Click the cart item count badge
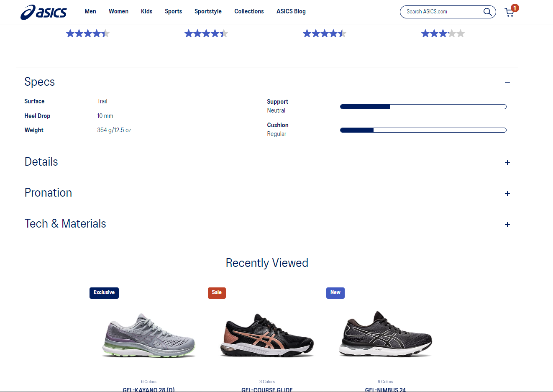The image size is (553, 392). coord(515,8)
